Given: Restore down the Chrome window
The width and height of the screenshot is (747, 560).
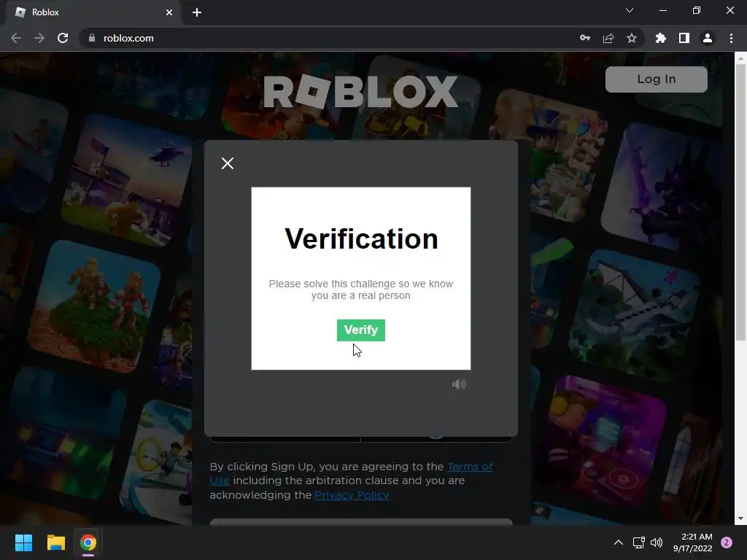Looking at the screenshot, I should click(697, 10).
